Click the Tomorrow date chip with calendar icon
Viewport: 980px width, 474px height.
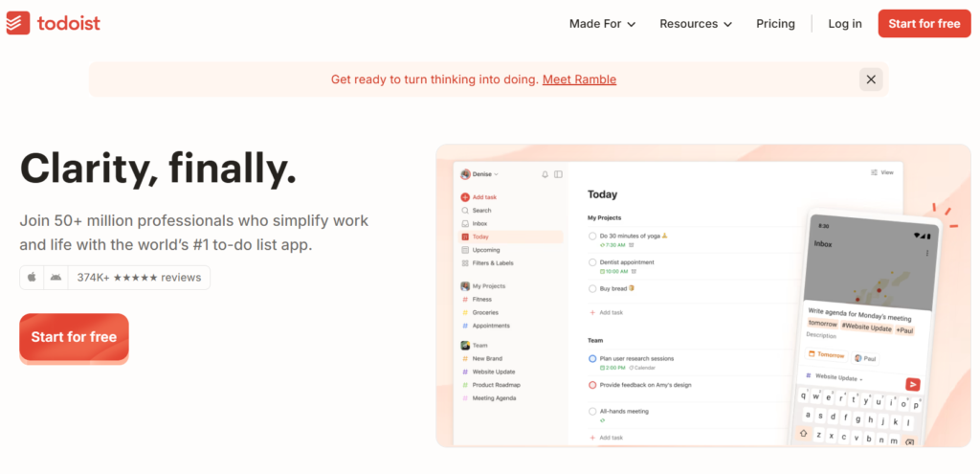click(x=827, y=354)
